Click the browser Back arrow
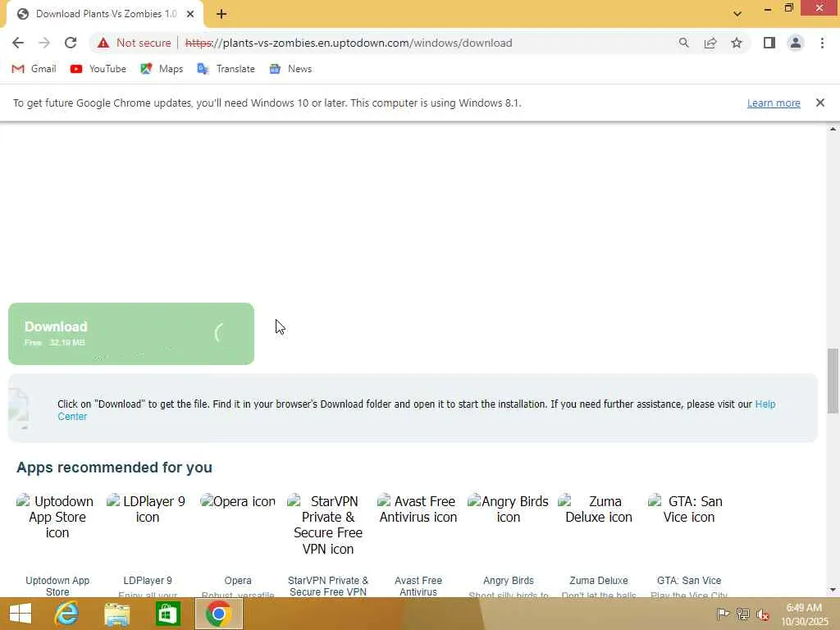 pyautogui.click(x=18, y=43)
